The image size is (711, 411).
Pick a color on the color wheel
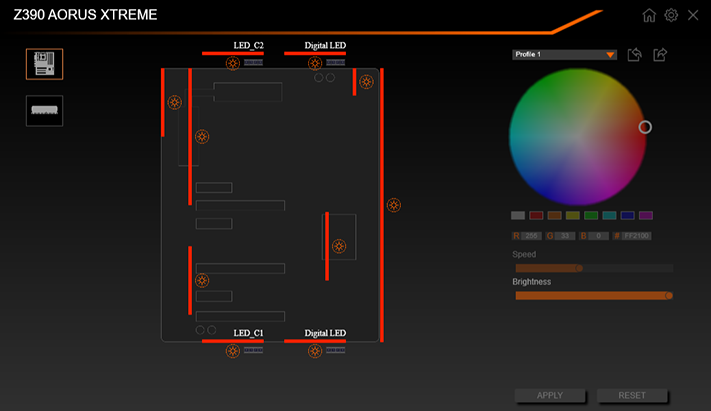[x=577, y=137]
